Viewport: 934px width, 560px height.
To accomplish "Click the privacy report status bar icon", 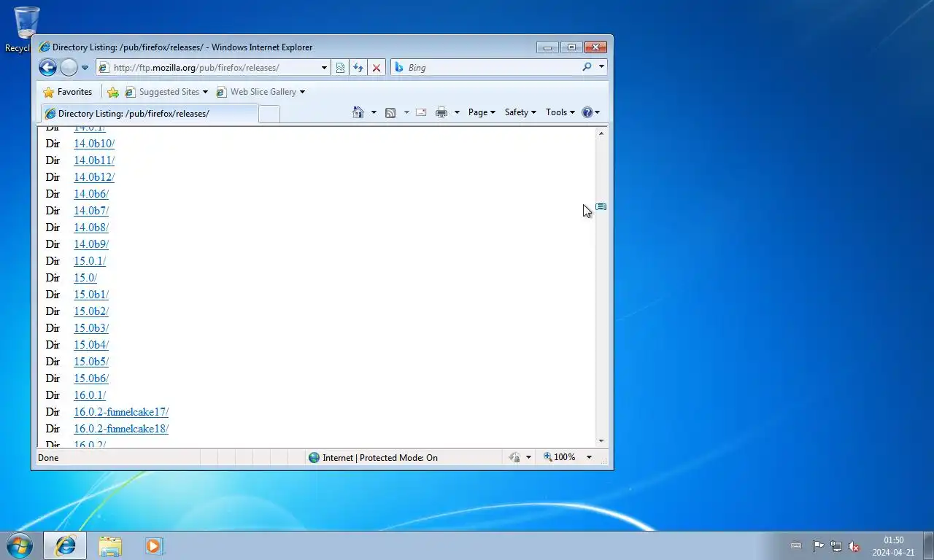I will click(514, 457).
